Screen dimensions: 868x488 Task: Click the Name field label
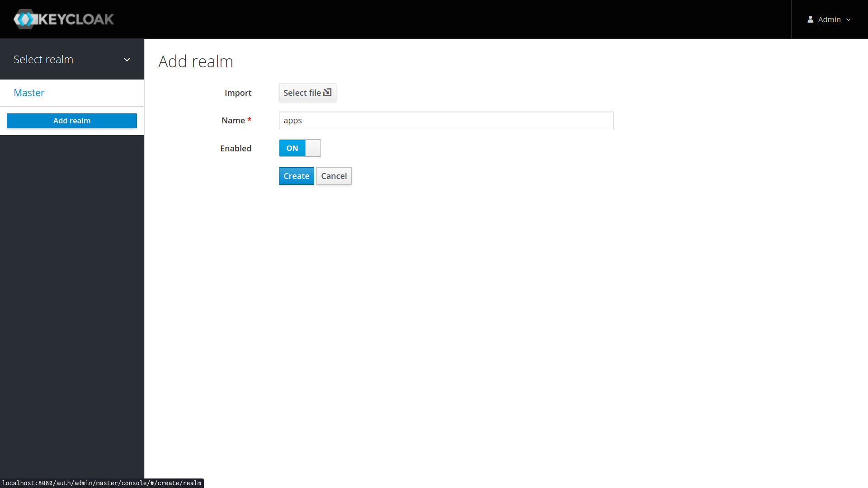tap(233, 121)
